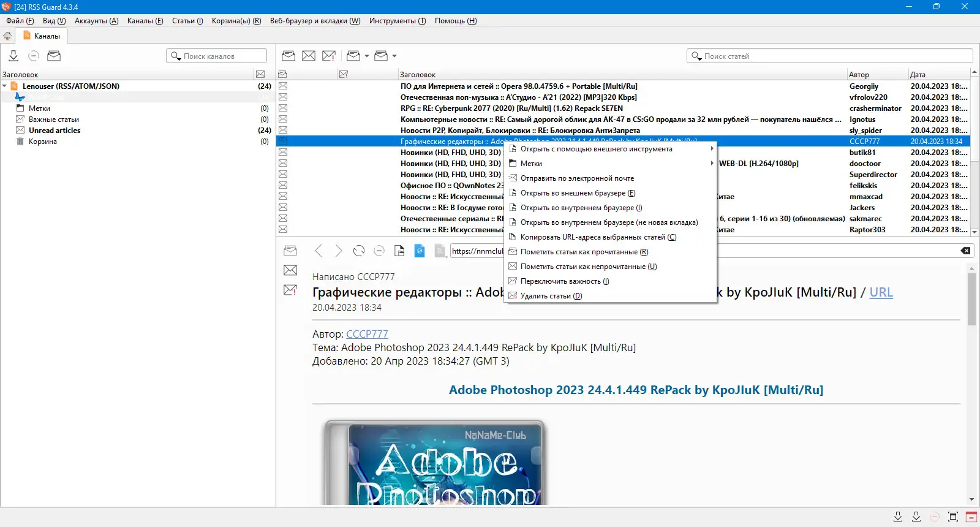Sort articles by the read-state column icon
This screenshot has height=527, width=980.
click(x=282, y=74)
